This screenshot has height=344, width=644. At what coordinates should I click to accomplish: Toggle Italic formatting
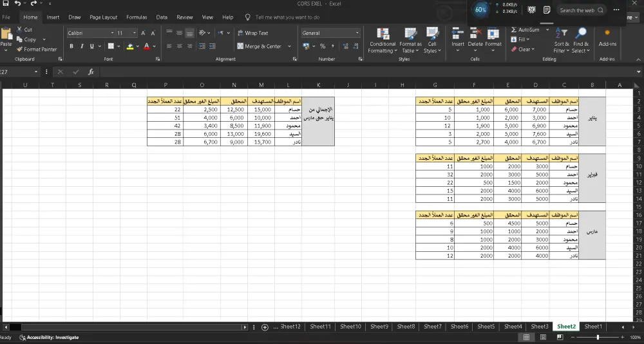[82, 46]
